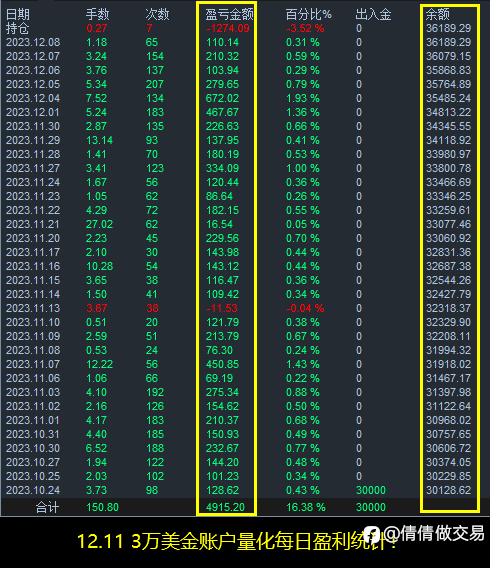
Task: Select the 2023.11.10 date row
Action: tap(33, 322)
